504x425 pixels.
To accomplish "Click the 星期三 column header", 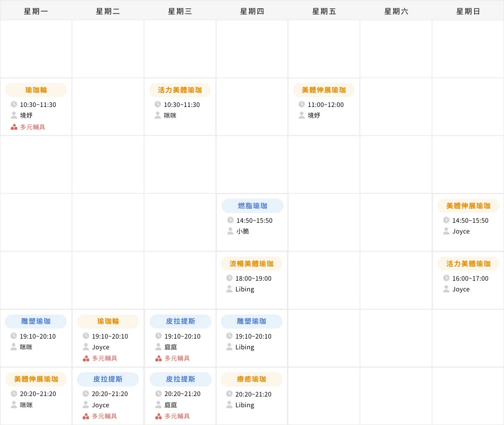I will click(x=180, y=11).
